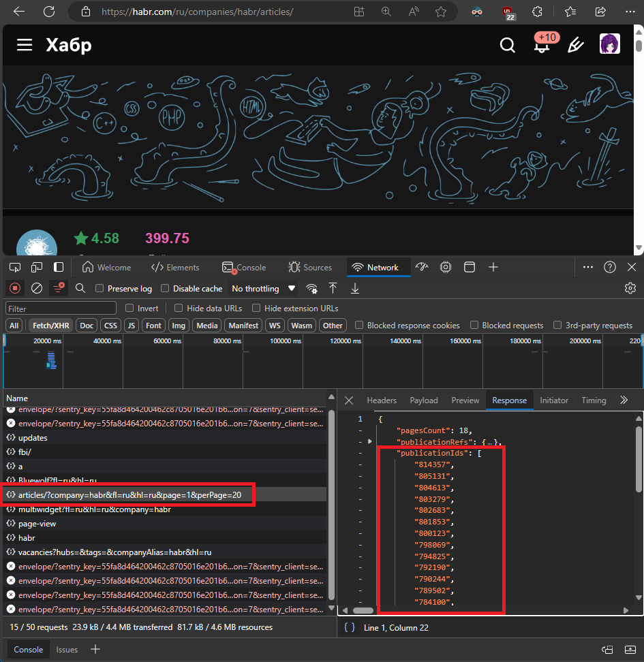Click the network search magnifier icon
The width and height of the screenshot is (644, 662).
pyautogui.click(x=80, y=288)
